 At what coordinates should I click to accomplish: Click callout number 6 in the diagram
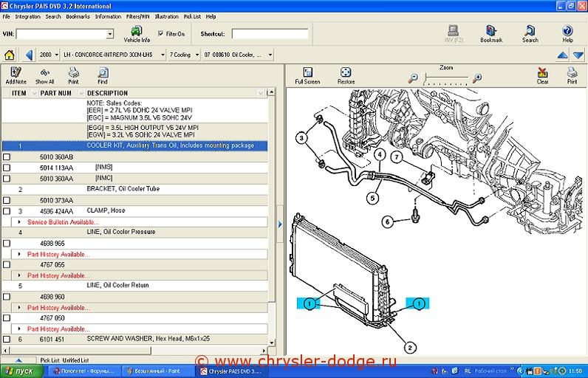click(x=388, y=221)
